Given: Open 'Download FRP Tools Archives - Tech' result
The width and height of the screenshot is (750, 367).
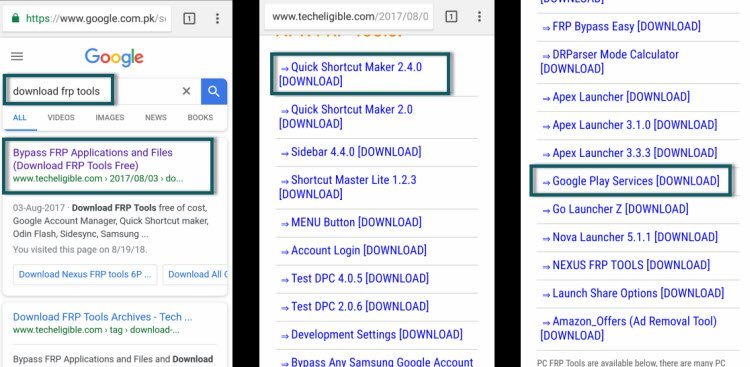Looking at the screenshot, I should click(102, 317).
